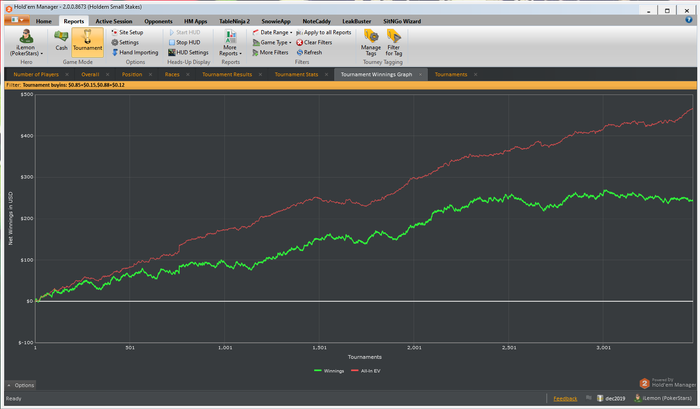
Task: Refresh the report
Action: [309, 52]
